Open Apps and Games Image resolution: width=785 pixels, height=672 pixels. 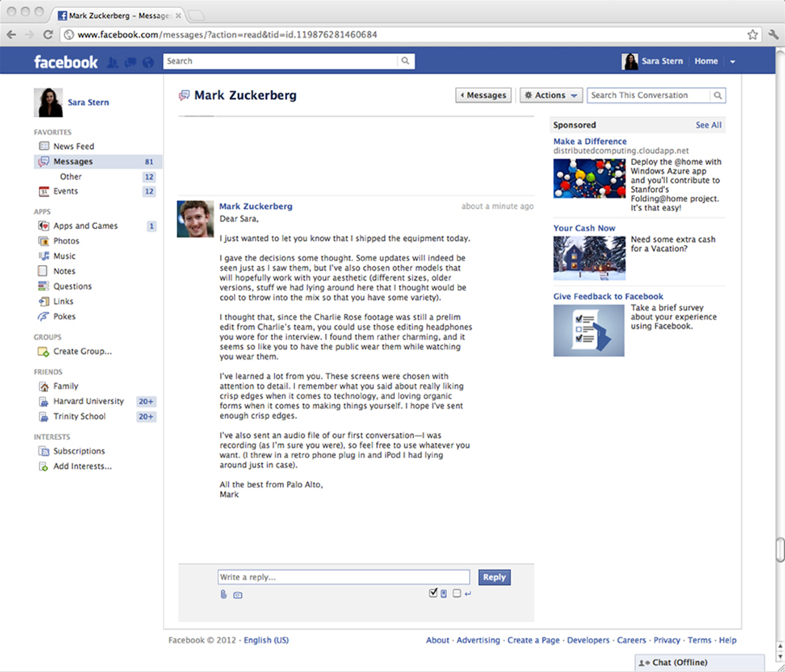[85, 226]
